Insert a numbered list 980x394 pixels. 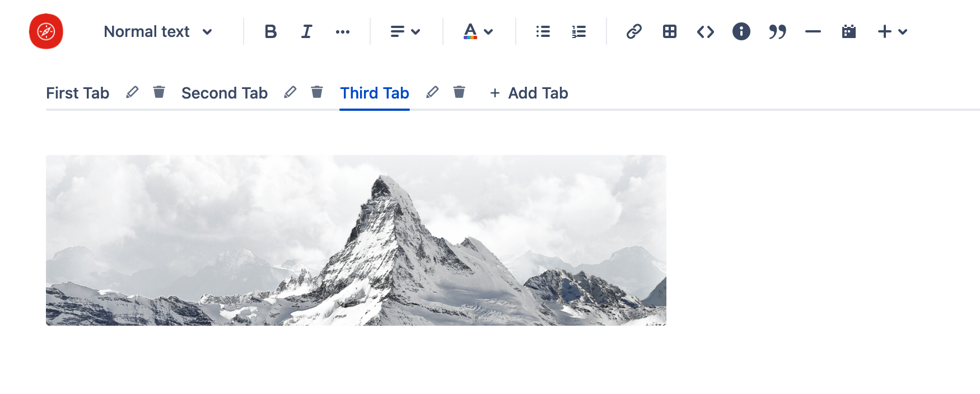click(x=578, y=31)
